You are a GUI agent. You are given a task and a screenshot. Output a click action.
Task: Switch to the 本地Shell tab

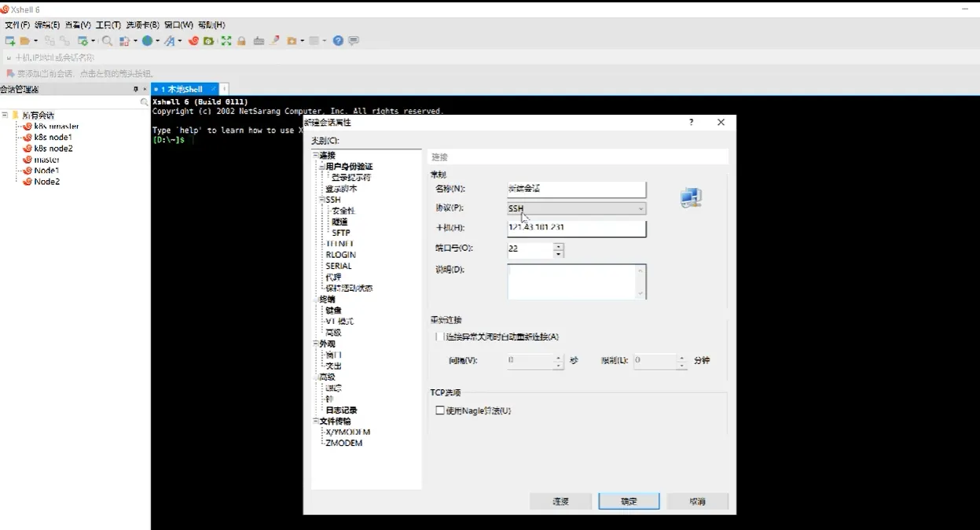[x=184, y=90]
